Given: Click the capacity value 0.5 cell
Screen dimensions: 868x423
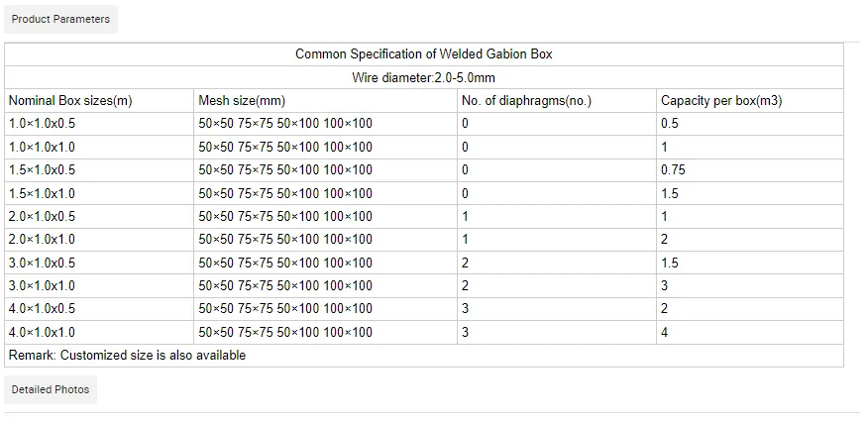Looking at the screenshot, I should coord(670,124).
